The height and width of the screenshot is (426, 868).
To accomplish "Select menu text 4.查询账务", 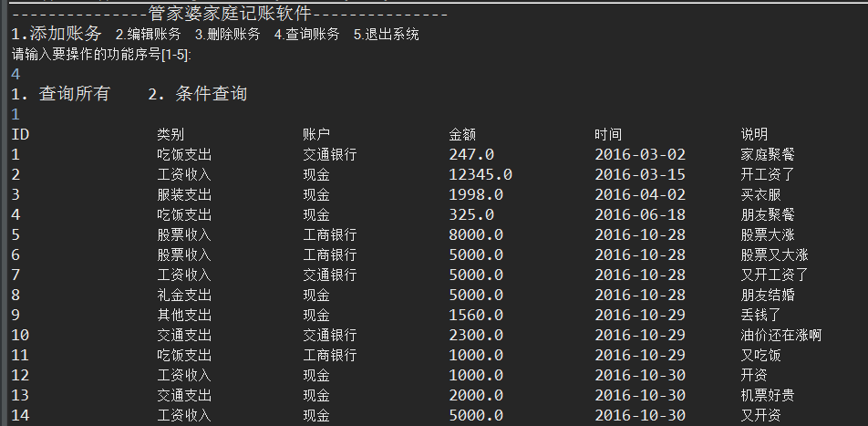I will tap(306, 35).
